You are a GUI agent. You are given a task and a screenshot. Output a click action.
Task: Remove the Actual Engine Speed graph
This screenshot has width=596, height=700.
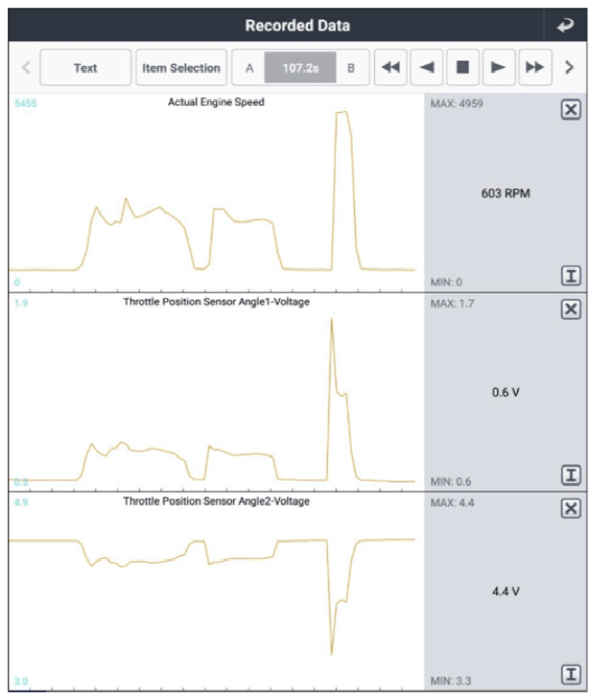[571, 110]
